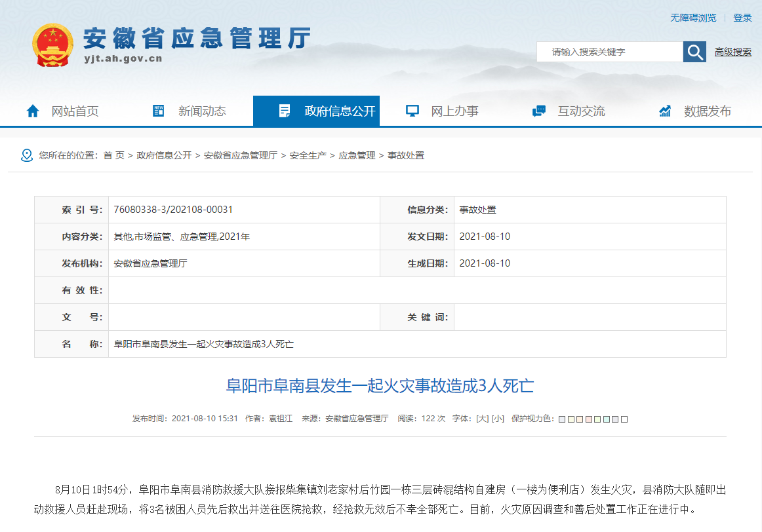
Task: Click the national emblem logo
Action: (53, 45)
